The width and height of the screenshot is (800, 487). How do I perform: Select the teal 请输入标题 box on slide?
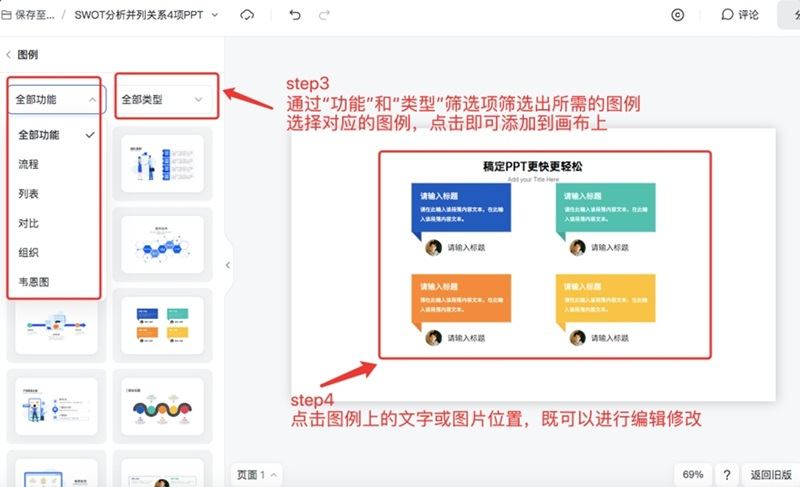[606, 207]
